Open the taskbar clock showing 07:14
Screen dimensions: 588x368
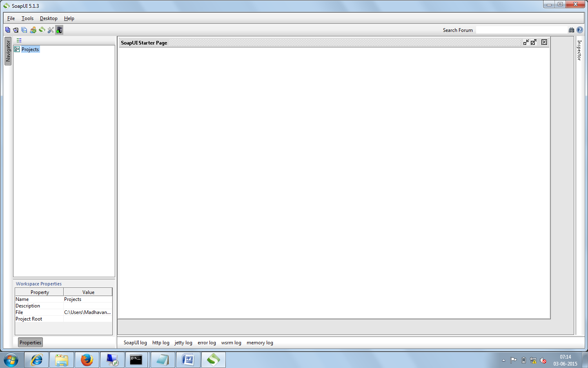point(565,360)
